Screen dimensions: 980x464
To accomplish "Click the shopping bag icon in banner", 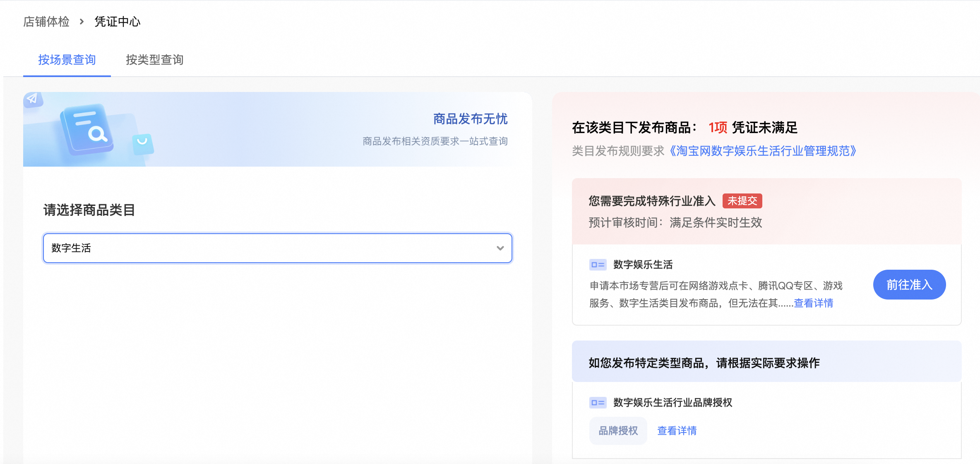I will point(143,144).
